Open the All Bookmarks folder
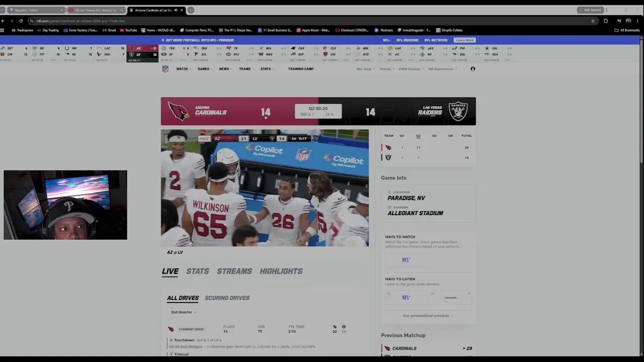 [627, 30]
